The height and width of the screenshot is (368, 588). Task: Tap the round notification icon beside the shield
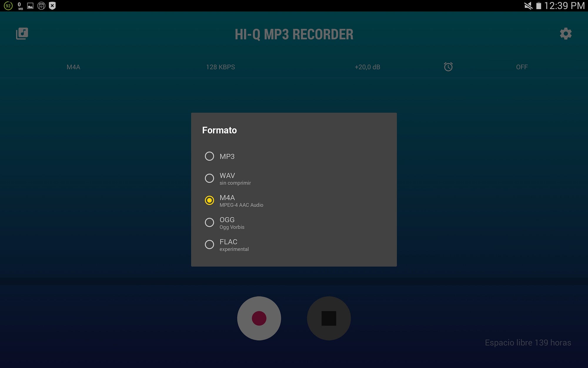(x=41, y=6)
